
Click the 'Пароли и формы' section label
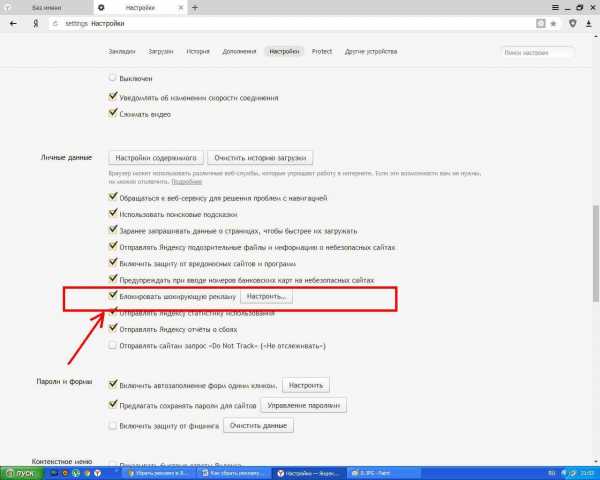(64, 381)
